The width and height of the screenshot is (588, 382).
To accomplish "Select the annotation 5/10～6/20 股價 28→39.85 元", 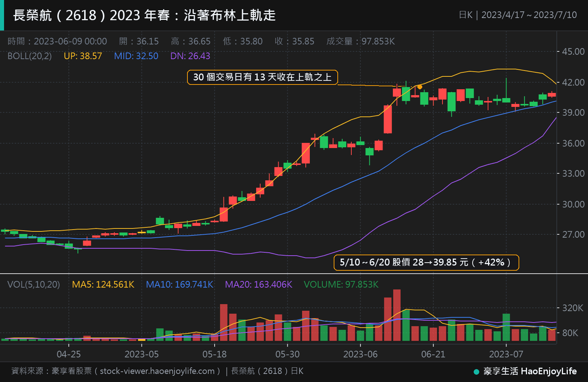I will (426, 262).
